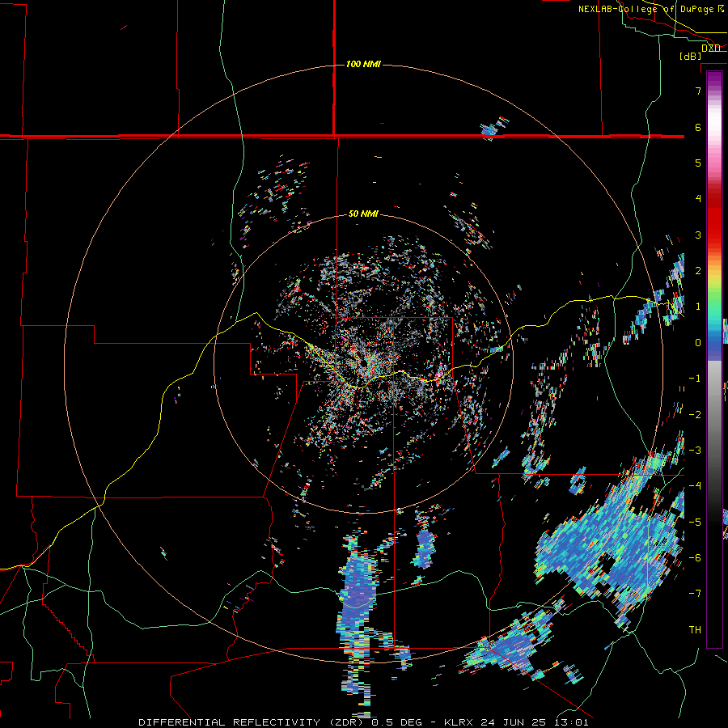728x728 pixels.
Task: Click the "2" value on color scale
Action: click(x=698, y=271)
